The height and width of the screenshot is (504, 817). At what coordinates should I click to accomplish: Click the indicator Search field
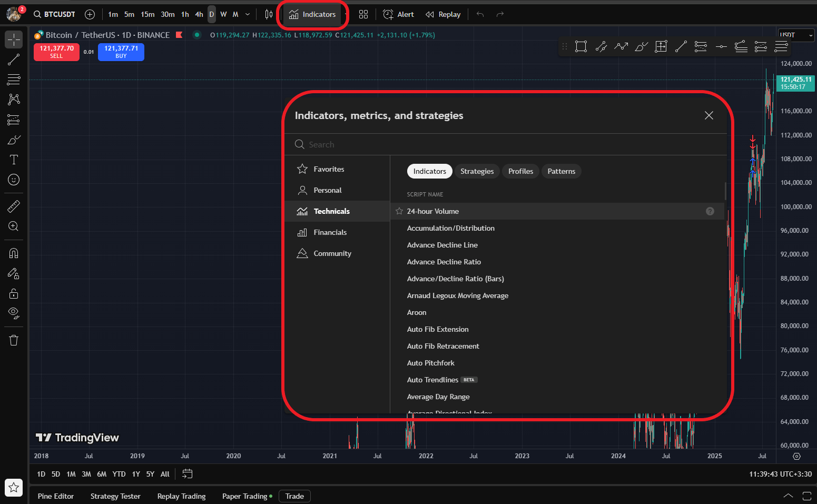click(x=506, y=144)
